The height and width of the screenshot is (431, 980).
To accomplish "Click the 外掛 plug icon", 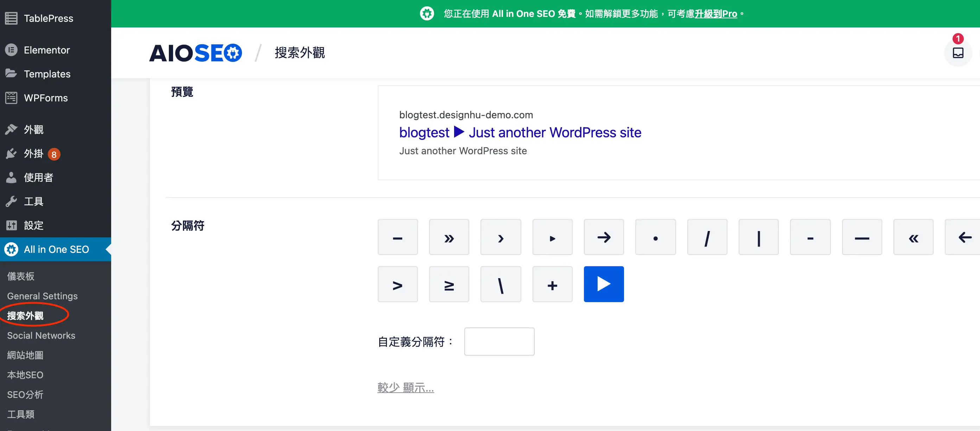I will coord(11,154).
